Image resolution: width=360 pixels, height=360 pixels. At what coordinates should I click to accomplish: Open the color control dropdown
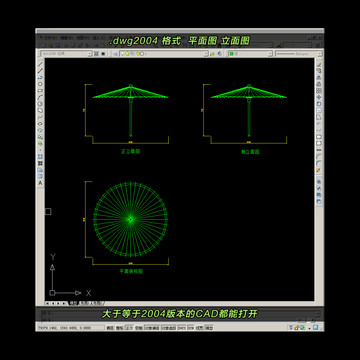tap(250, 53)
